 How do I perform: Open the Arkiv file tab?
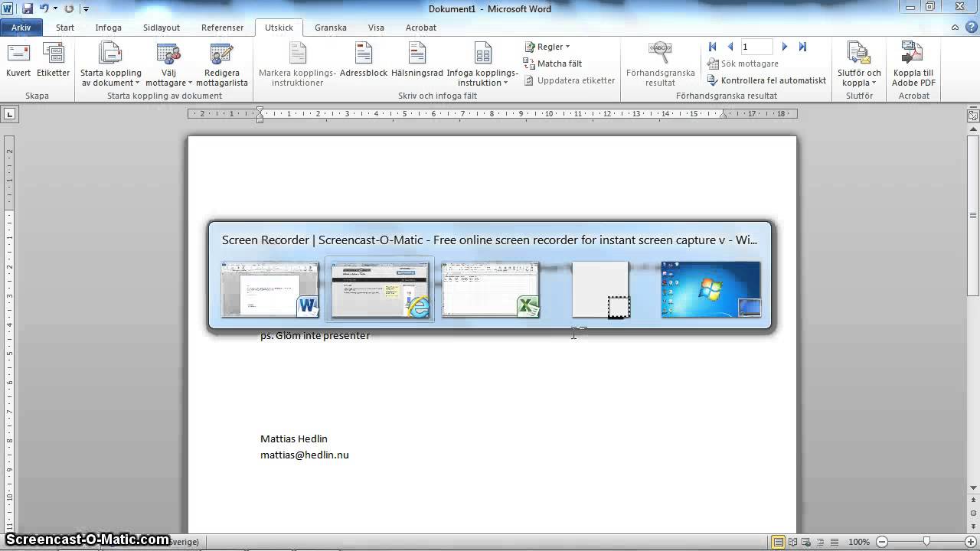point(21,28)
